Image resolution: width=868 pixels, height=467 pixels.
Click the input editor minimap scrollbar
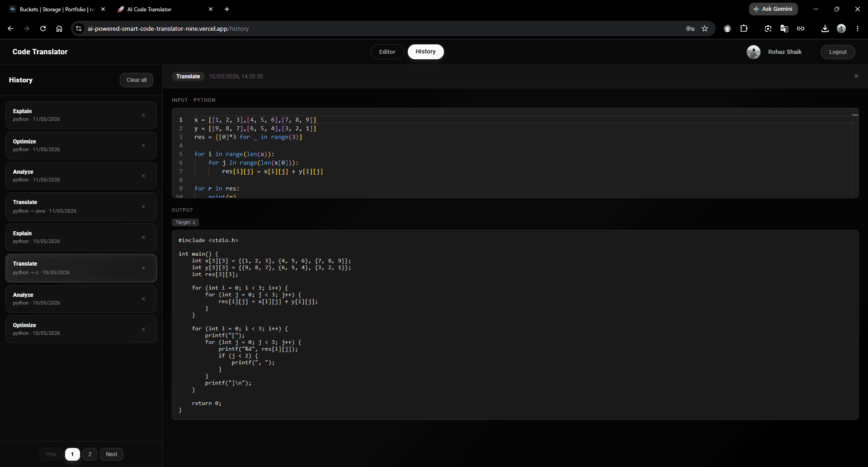coord(855,153)
